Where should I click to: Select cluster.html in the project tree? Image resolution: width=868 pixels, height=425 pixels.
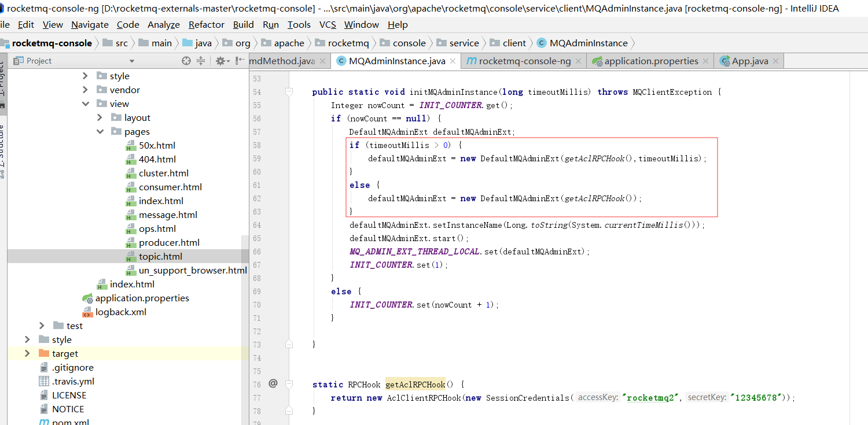click(x=158, y=173)
